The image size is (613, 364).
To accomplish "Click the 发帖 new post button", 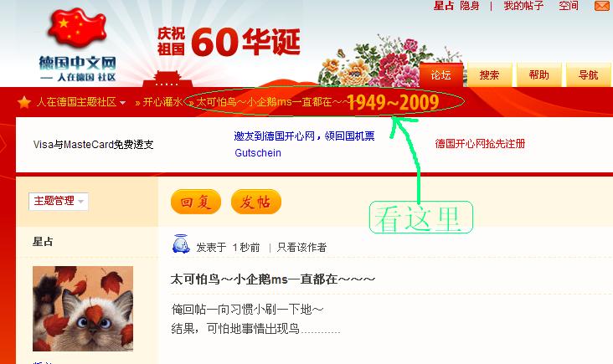I will [256, 202].
